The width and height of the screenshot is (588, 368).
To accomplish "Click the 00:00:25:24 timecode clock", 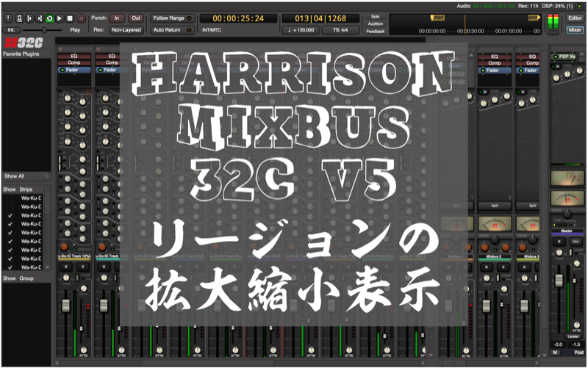I will click(x=238, y=18).
